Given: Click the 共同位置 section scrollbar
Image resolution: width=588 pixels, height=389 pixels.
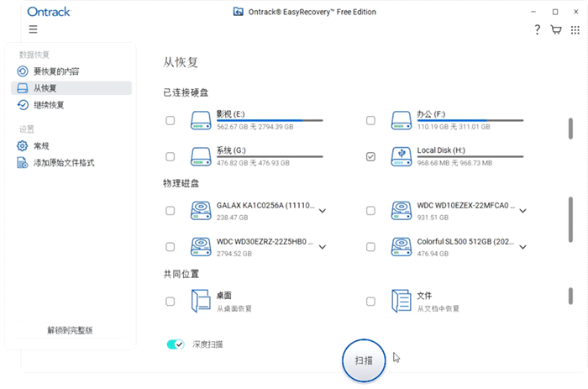Looking at the screenshot, I should (x=570, y=296).
